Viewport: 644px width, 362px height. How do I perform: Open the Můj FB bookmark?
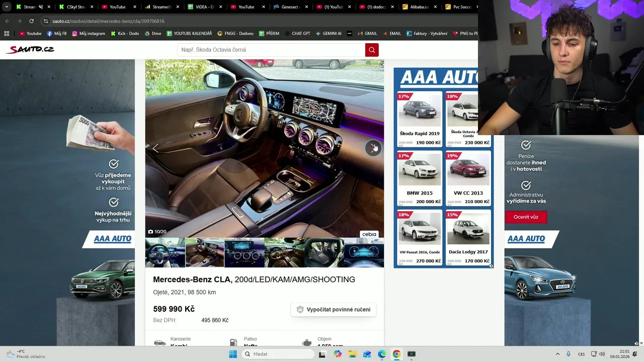point(56,34)
